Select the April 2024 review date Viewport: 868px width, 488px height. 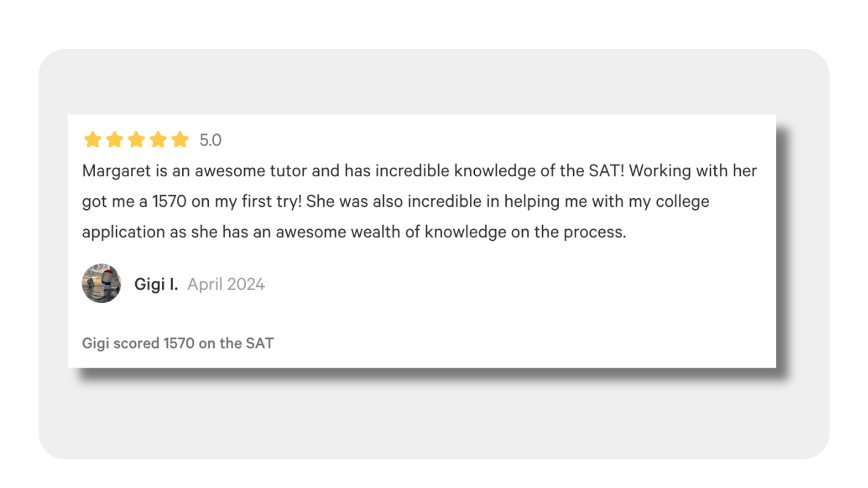(226, 284)
